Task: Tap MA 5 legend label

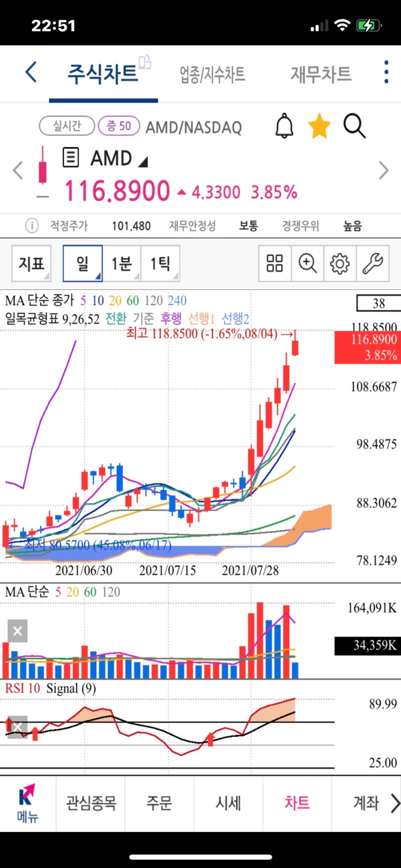Action: 83,301
